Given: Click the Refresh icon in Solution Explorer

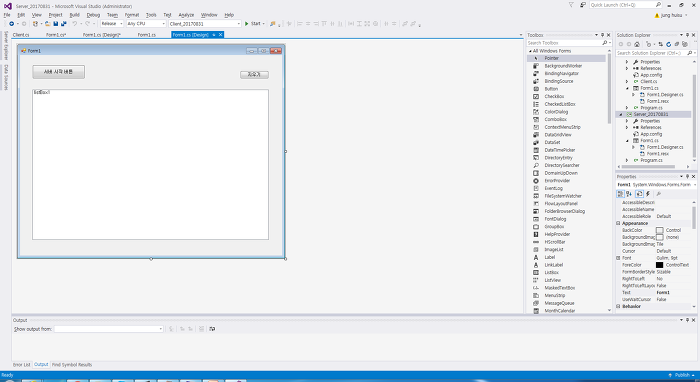Looking at the screenshot, I should point(668,44).
